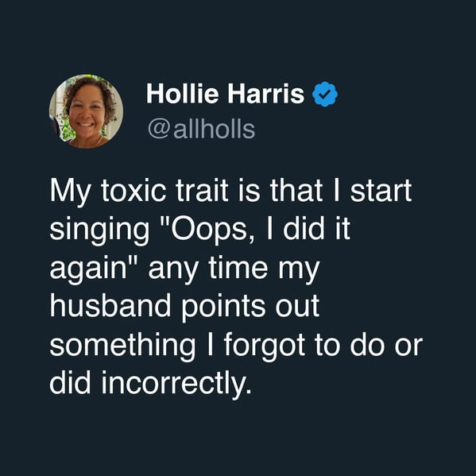The width and height of the screenshot is (476, 476).
Task: Click the word "husband" in the tweet
Action: 110,305
